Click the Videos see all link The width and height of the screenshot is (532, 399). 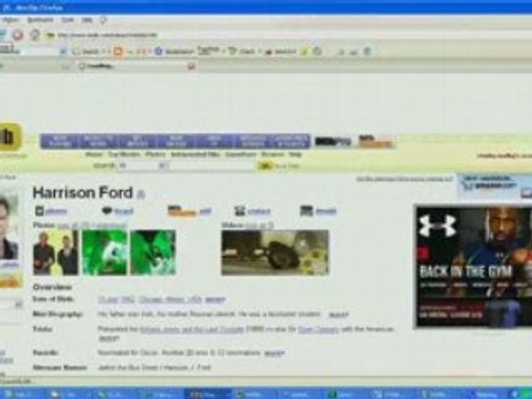(259, 225)
